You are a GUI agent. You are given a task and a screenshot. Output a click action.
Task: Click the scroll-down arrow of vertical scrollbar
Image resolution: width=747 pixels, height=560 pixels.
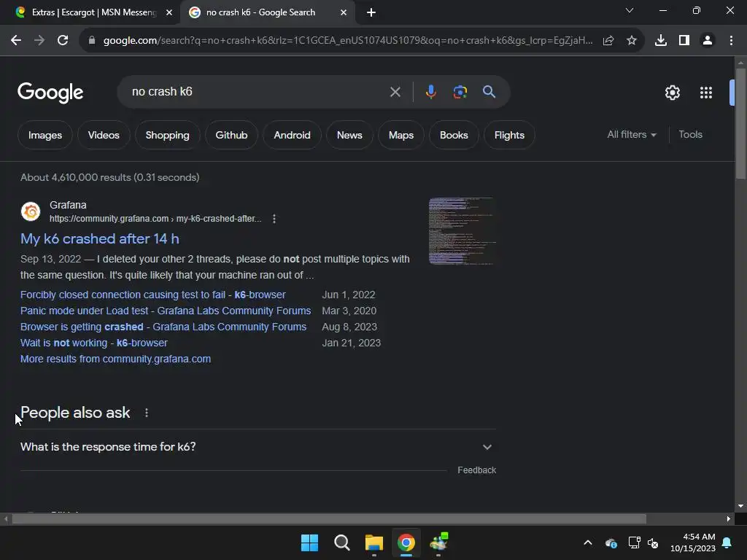coord(740,506)
